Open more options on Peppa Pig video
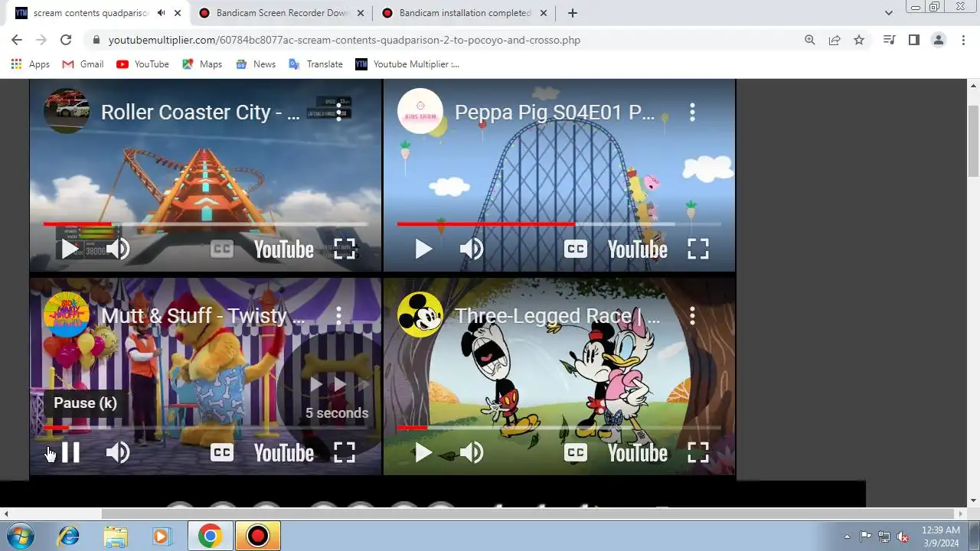The height and width of the screenshot is (551, 980). [x=692, y=112]
